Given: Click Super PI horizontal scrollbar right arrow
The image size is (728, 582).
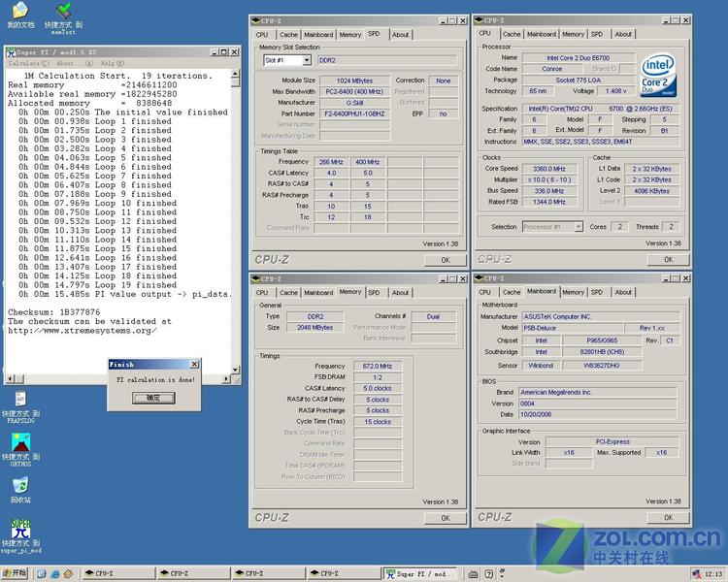Looking at the screenshot, I should (226, 378).
